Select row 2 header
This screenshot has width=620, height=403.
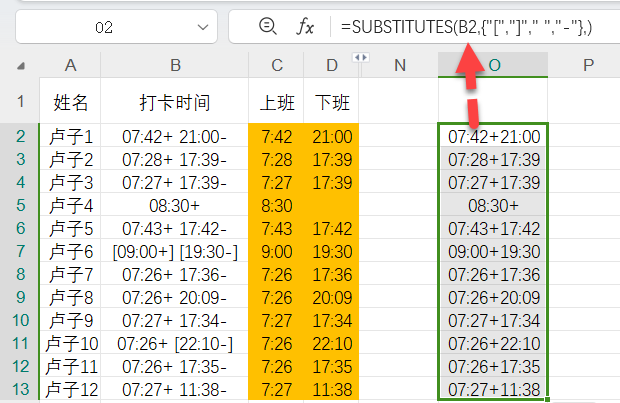point(21,136)
